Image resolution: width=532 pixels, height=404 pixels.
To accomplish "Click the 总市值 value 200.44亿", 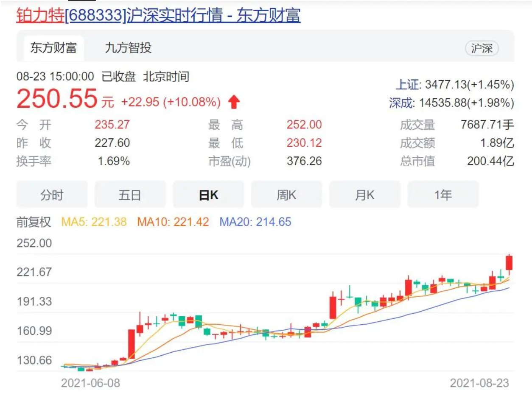I will click(491, 161).
